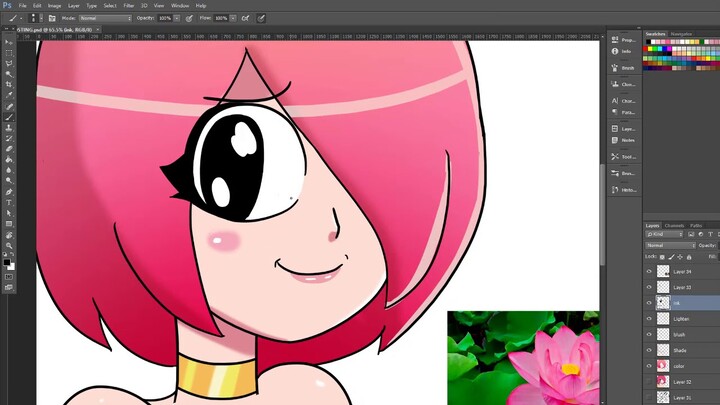Image resolution: width=720 pixels, height=405 pixels.
Task: Select the Lasso tool
Action: tap(9, 63)
